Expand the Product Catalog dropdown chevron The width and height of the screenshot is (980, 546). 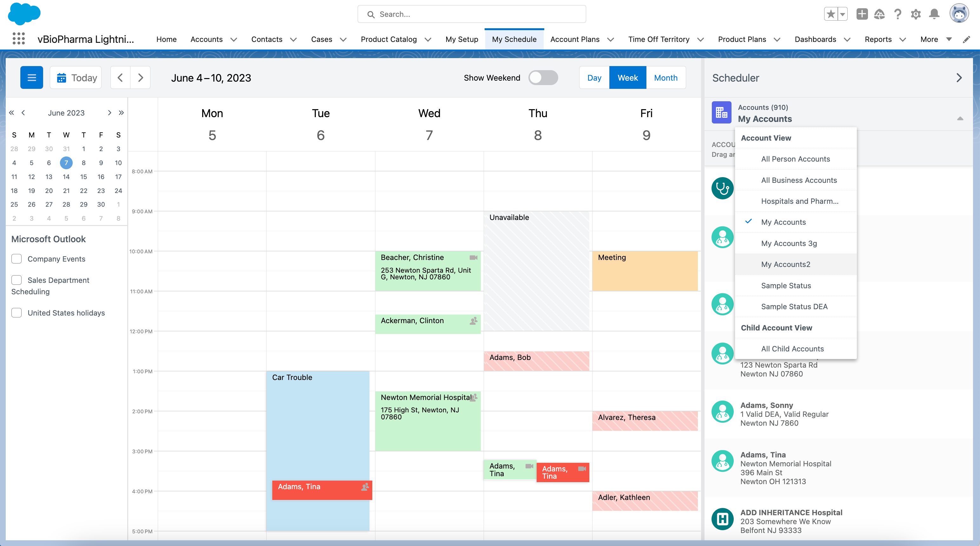(428, 40)
